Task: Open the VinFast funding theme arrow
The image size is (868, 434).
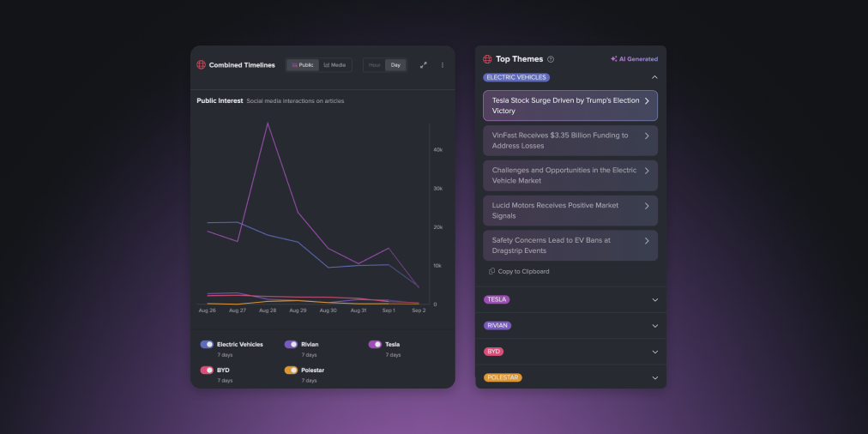Action: coord(646,136)
